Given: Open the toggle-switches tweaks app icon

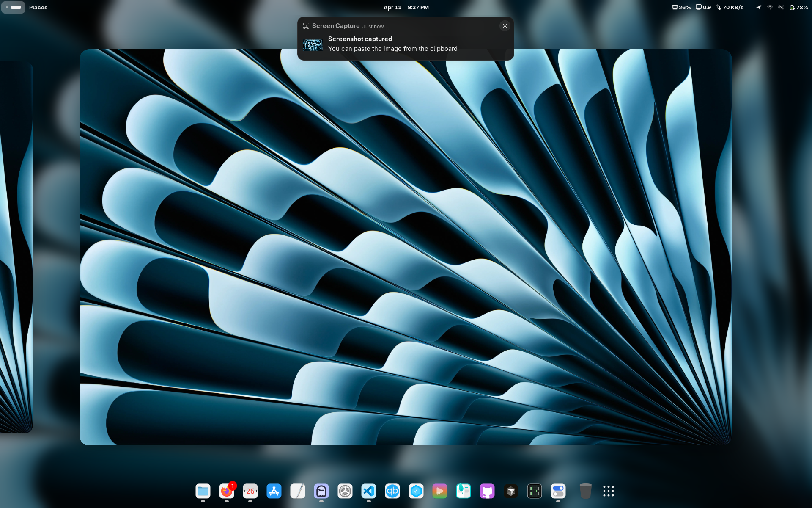Looking at the screenshot, I should tap(558, 491).
